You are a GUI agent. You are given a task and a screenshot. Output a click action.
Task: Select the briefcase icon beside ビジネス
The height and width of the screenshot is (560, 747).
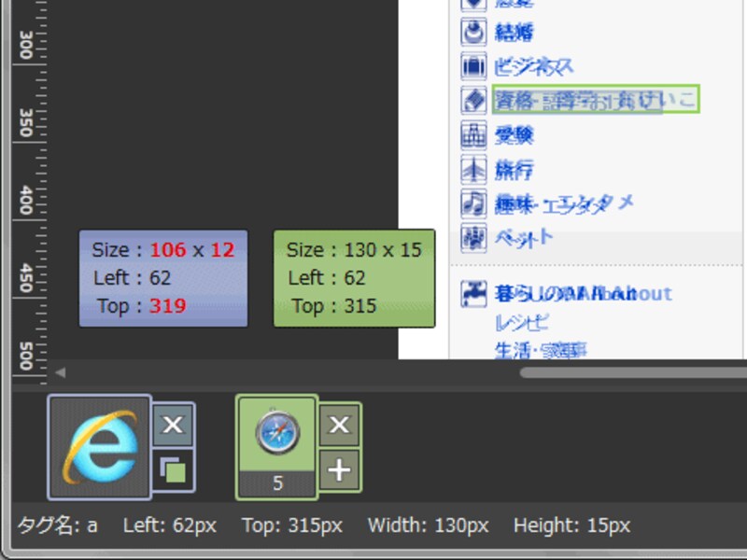pos(473,64)
